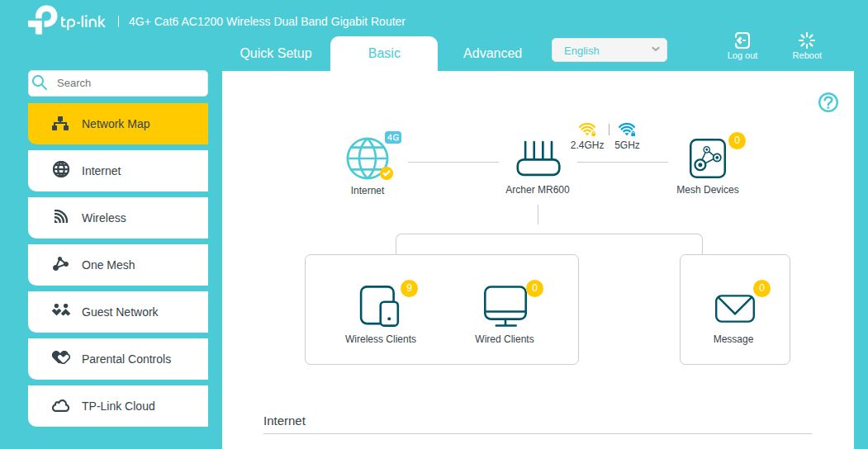Click the Wireless Clients count badge 9
The image size is (868, 449).
(x=409, y=288)
